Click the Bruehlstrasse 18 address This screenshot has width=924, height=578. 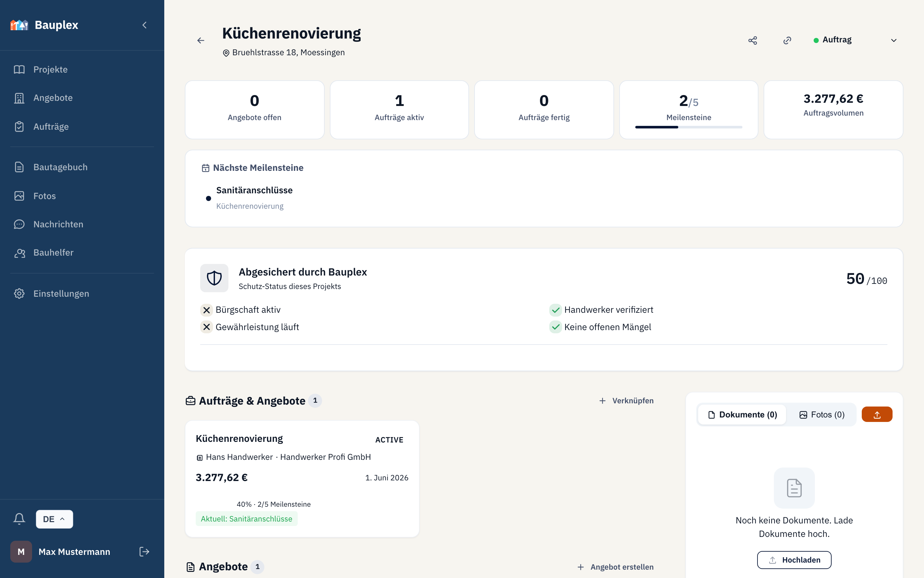click(x=288, y=52)
